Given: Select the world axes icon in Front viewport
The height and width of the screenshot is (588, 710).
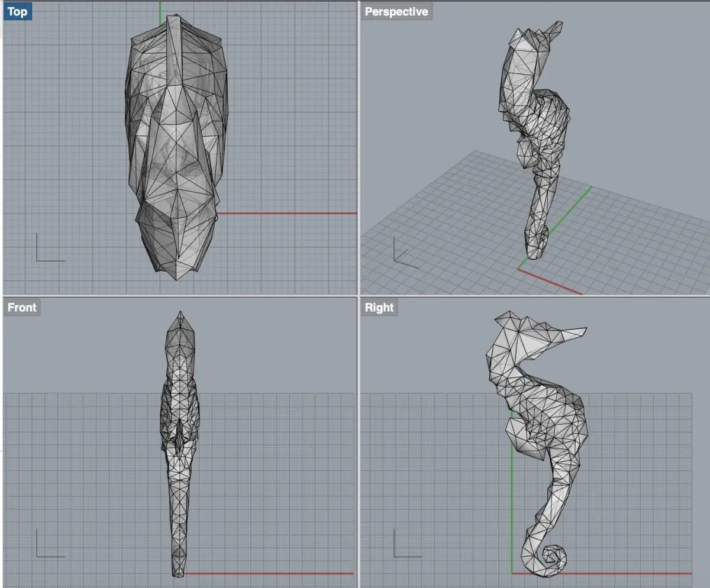Looking at the screenshot, I should click(x=50, y=543).
